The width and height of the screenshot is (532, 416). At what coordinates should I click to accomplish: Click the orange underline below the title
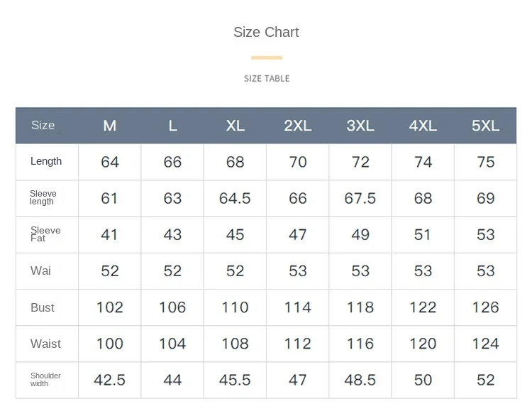(x=267, y=58)
